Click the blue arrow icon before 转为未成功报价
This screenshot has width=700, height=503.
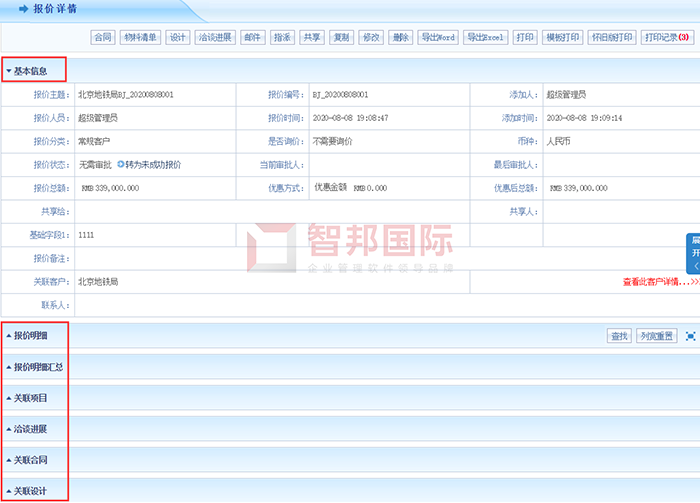coord(121,164)
